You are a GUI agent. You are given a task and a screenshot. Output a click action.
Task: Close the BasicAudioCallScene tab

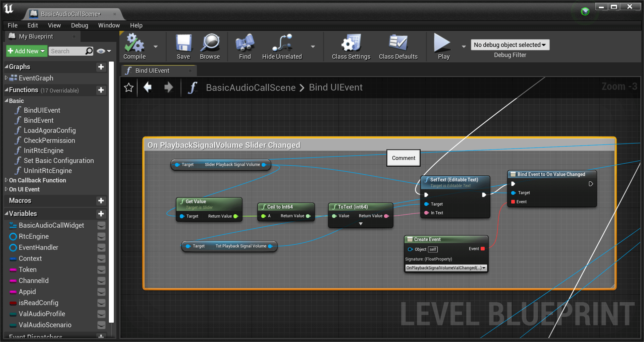[x=115, y=14]
